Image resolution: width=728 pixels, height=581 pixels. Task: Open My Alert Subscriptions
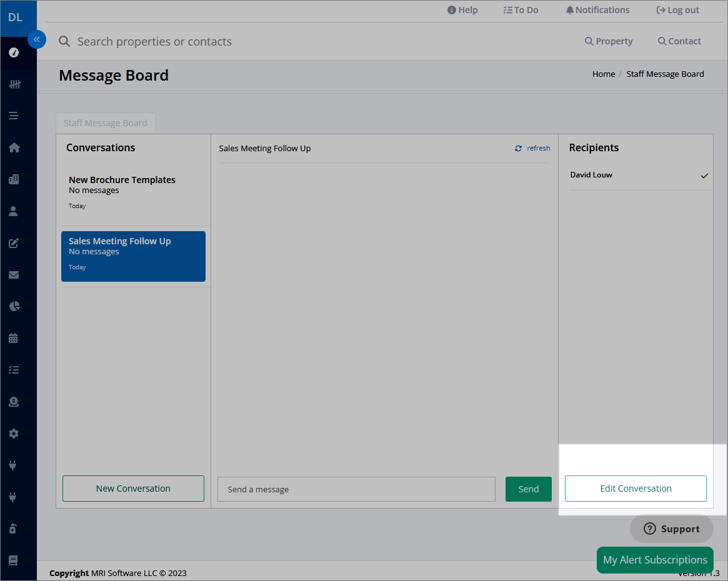click(x=655, y=560)
